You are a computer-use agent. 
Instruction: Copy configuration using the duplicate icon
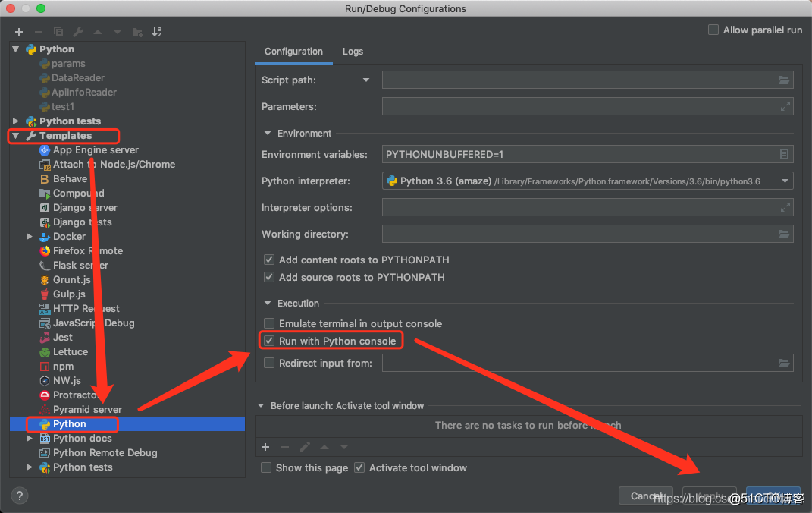pos(58,32)
